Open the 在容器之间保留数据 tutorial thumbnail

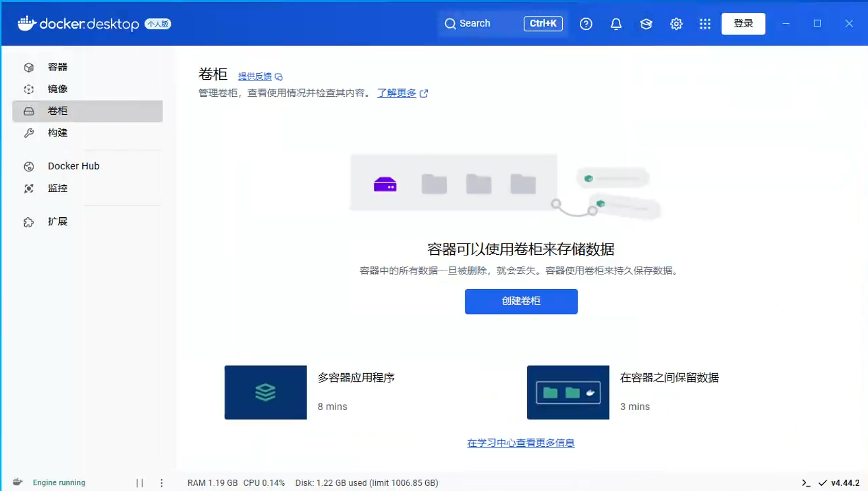pyautogui.click(x=568, y=392)
